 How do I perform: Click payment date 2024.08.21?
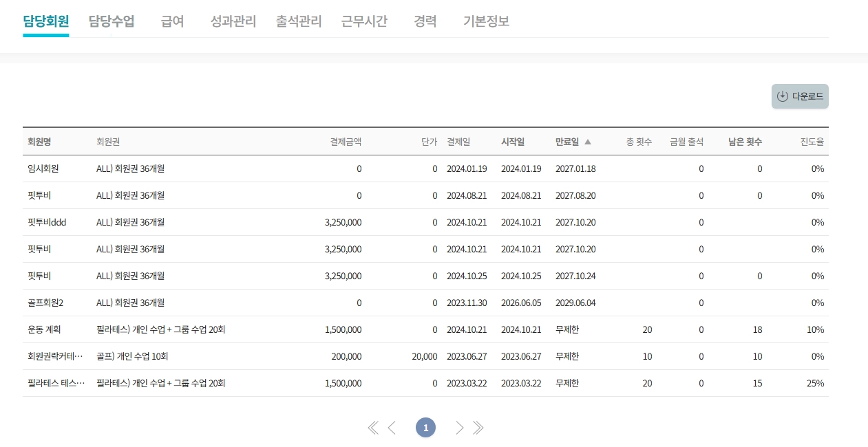[x=467, y=195]
